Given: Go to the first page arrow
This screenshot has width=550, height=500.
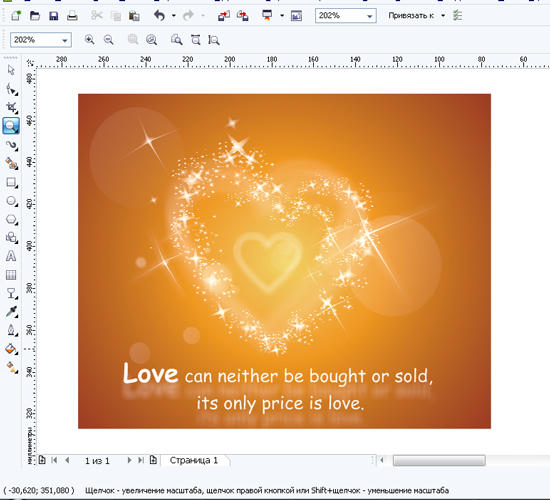Looking at the screenshot, I should pos(54,460).
